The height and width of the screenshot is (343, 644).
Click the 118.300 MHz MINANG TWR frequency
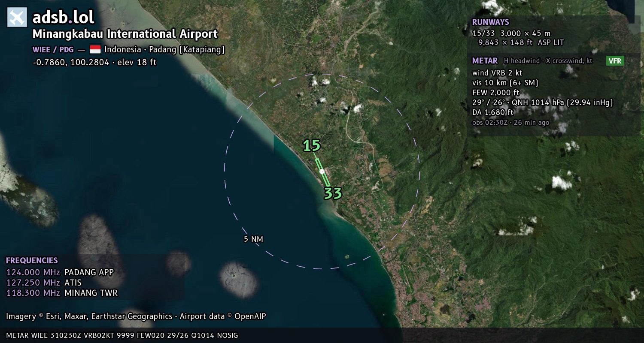coord(62,293)
